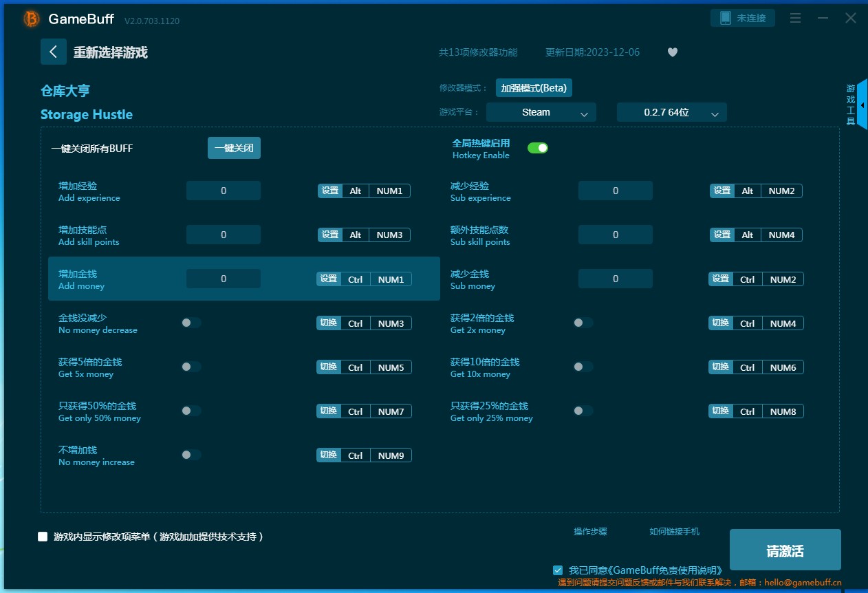Click 切换 for No money decrease hotkey
868x593 pixels.
pos(329,323)
